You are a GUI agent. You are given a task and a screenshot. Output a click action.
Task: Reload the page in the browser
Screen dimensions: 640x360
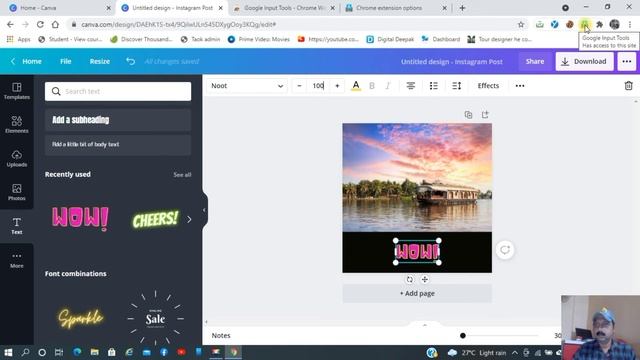pos(40,24)
